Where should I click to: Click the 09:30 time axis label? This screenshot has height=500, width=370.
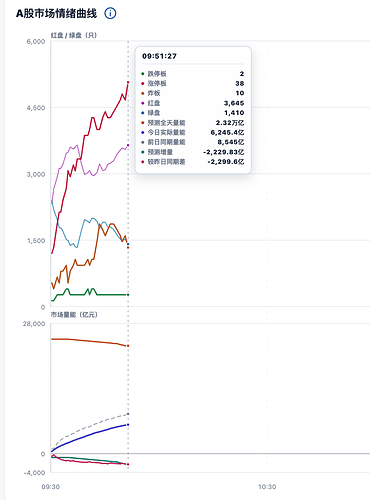coord(51,487)
